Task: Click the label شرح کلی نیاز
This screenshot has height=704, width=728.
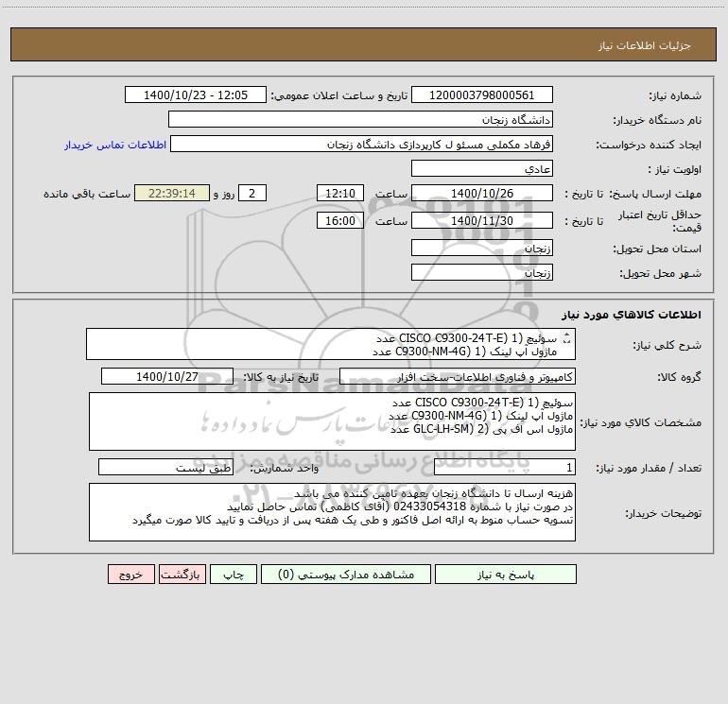Action: [x=667, y=345]
